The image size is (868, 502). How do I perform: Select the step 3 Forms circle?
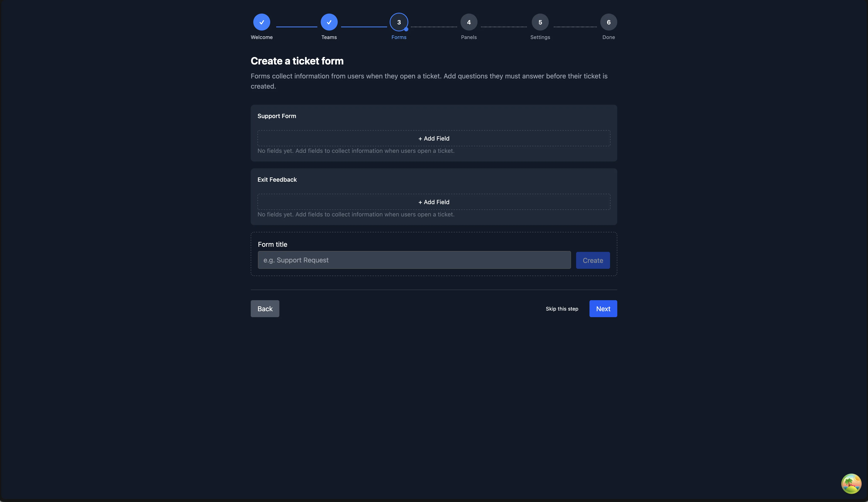click(399, 22)
